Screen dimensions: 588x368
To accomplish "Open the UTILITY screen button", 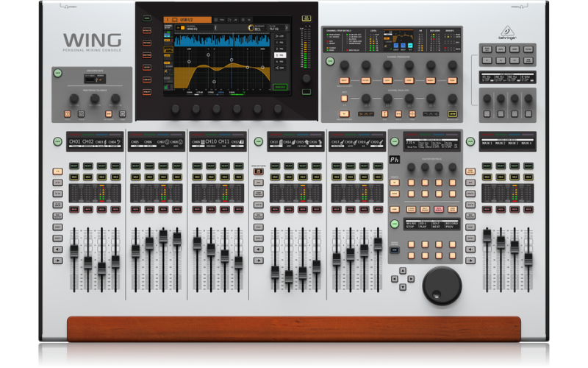I will point(146,91).
